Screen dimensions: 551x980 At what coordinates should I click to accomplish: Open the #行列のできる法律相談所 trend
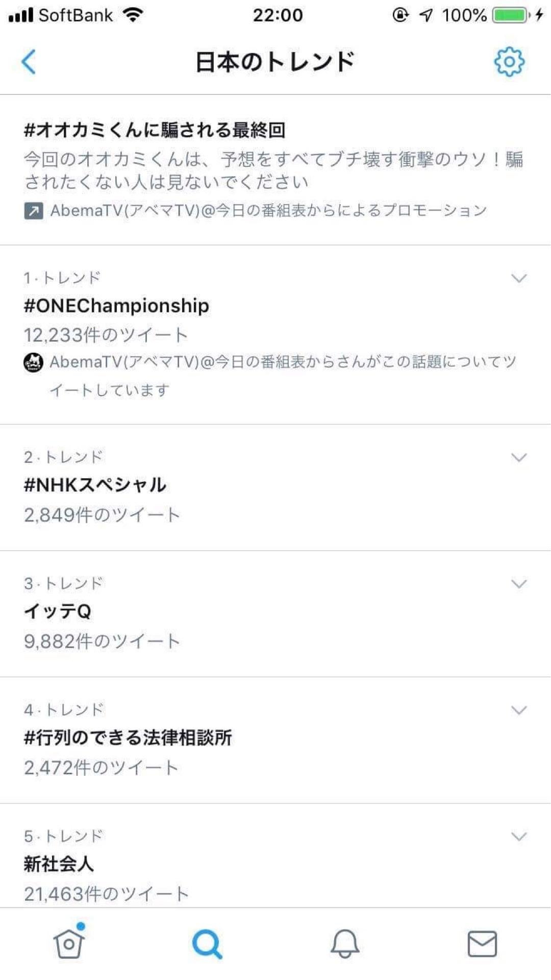pos(128,738)
